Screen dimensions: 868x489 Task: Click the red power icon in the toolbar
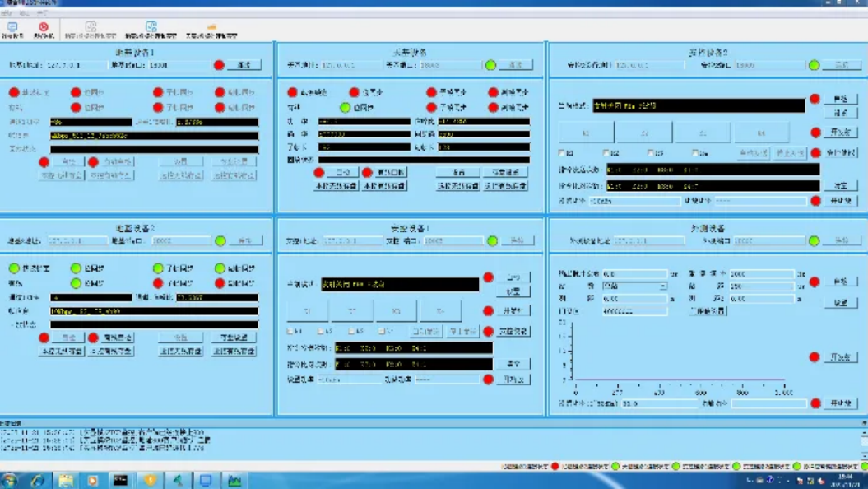pyautogui.click(x=44, y=27)
